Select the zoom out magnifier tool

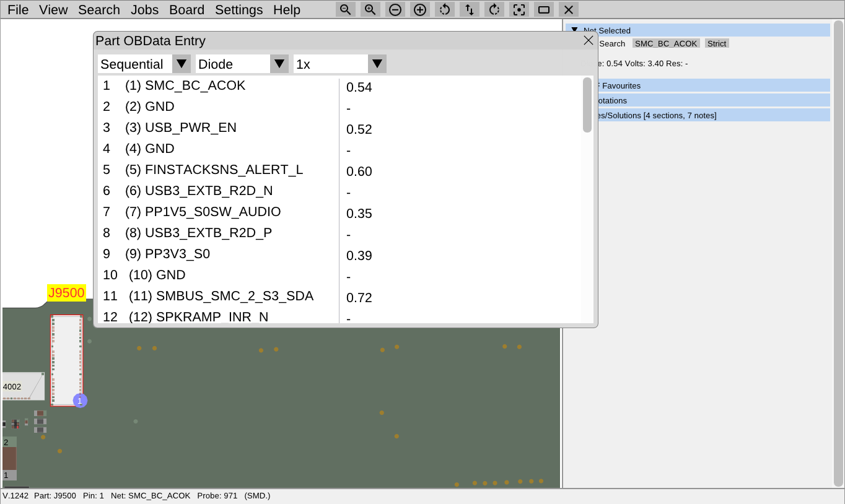pos(345,9)
